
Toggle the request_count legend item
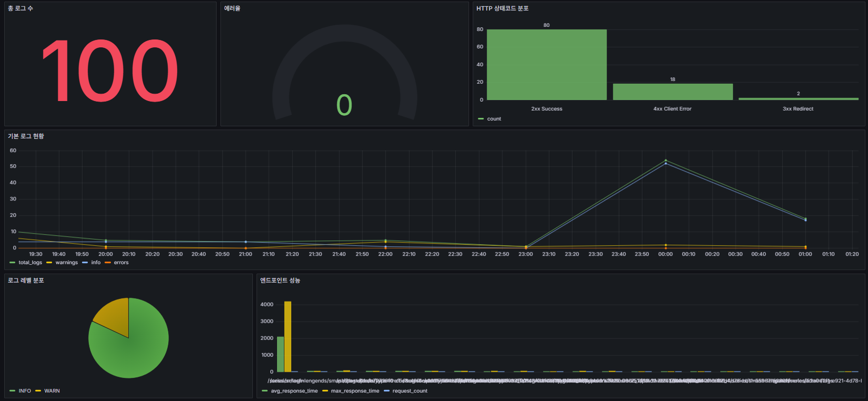[409, 391]
